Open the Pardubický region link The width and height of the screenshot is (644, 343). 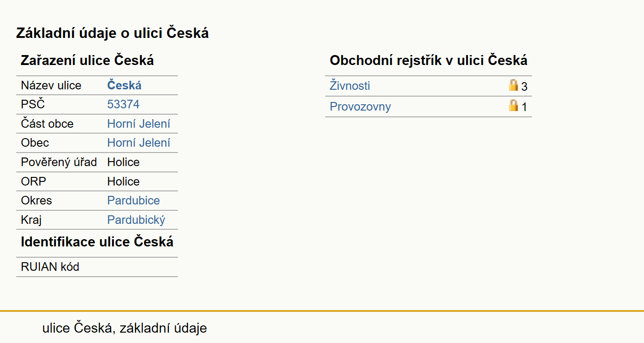[136, 220]
